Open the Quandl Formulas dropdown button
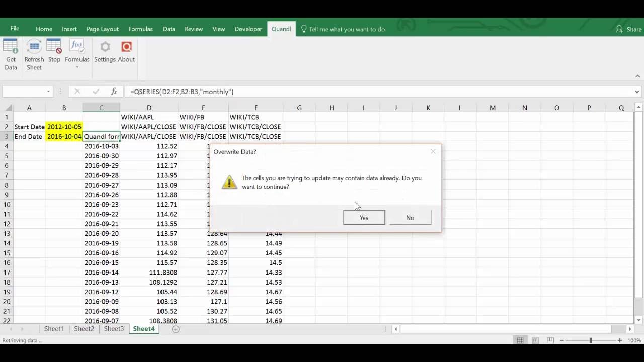Viewport: 644px width, 362px height. (x=76, y=55)
